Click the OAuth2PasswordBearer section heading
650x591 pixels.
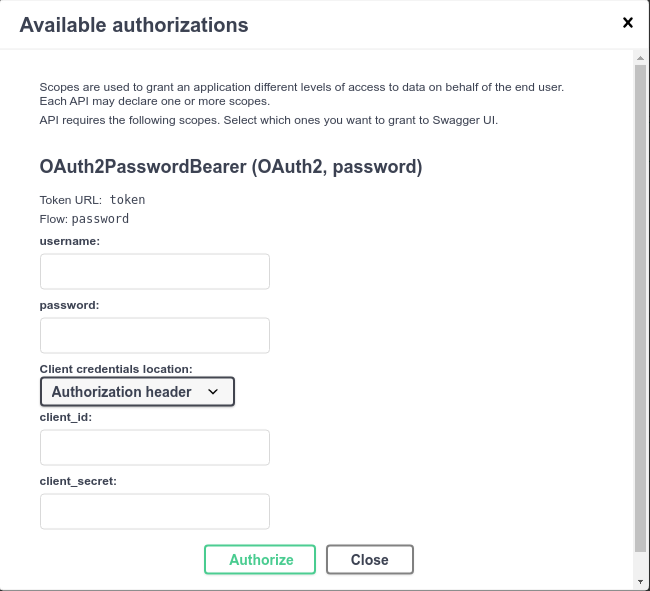tap(230, 167)
